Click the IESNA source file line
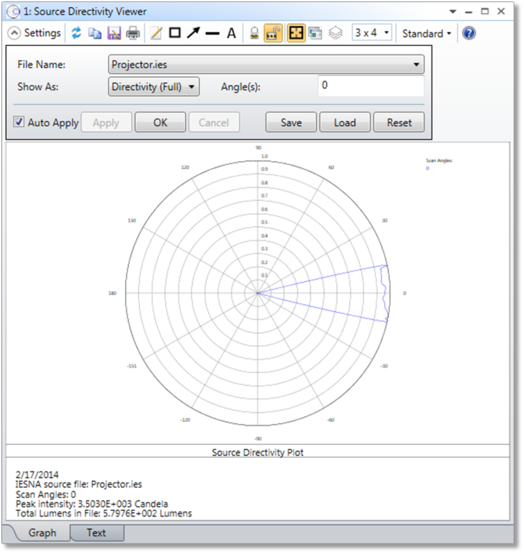The height and width of the screenshot is (553, 524). point(79,484)
